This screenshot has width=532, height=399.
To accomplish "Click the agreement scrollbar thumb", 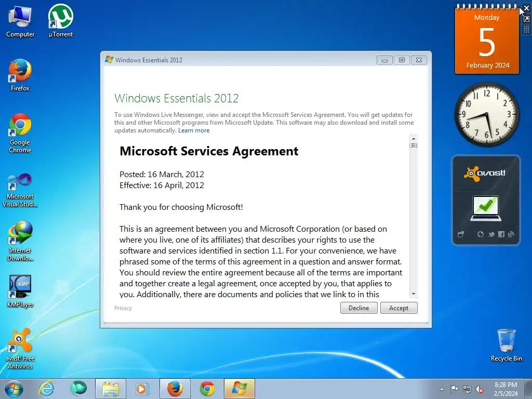I will coord(413,145).
